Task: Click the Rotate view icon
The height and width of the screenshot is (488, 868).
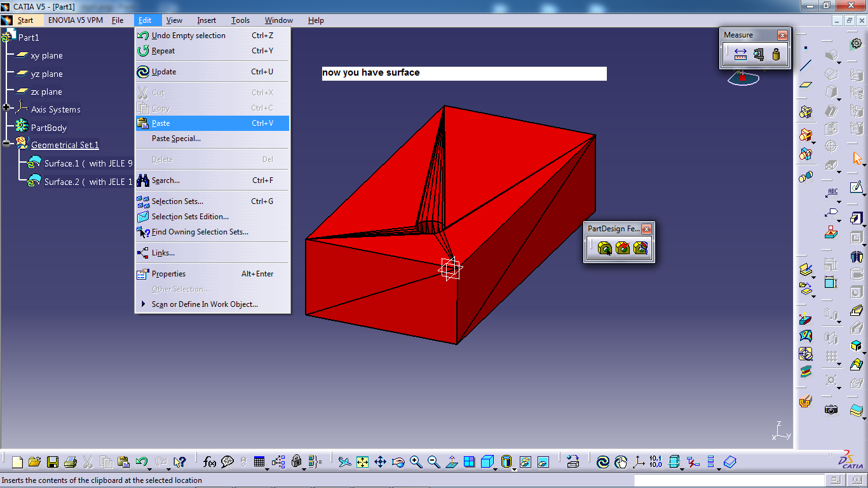Action: [398, 462]
